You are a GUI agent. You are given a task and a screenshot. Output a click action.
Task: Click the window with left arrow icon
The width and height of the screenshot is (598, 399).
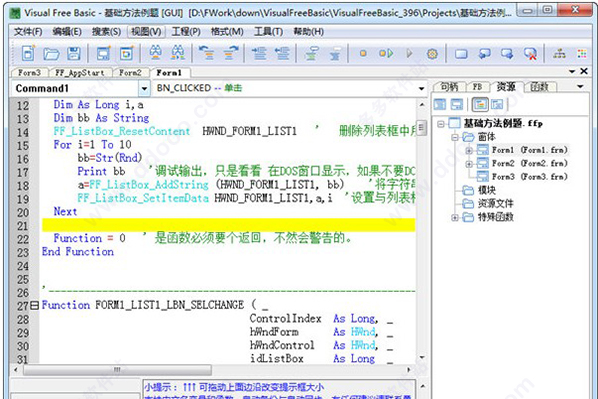point(484,54)
